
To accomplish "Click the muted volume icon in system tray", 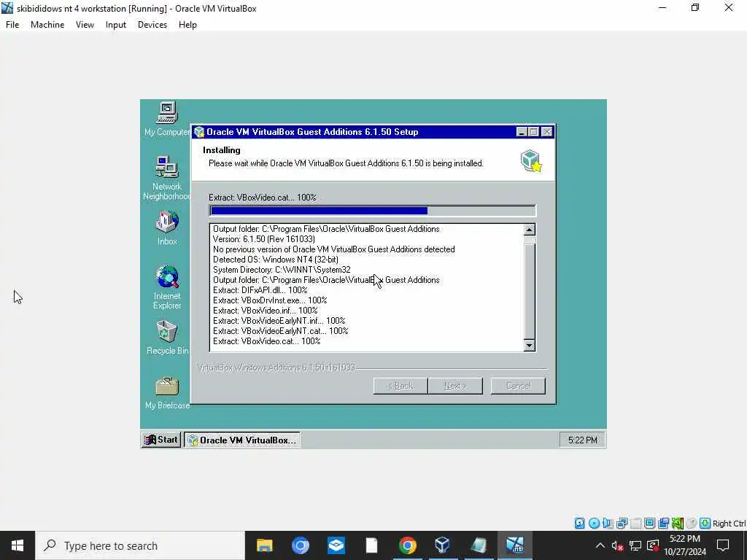I will pyautogui.click(x=617, y=545).
